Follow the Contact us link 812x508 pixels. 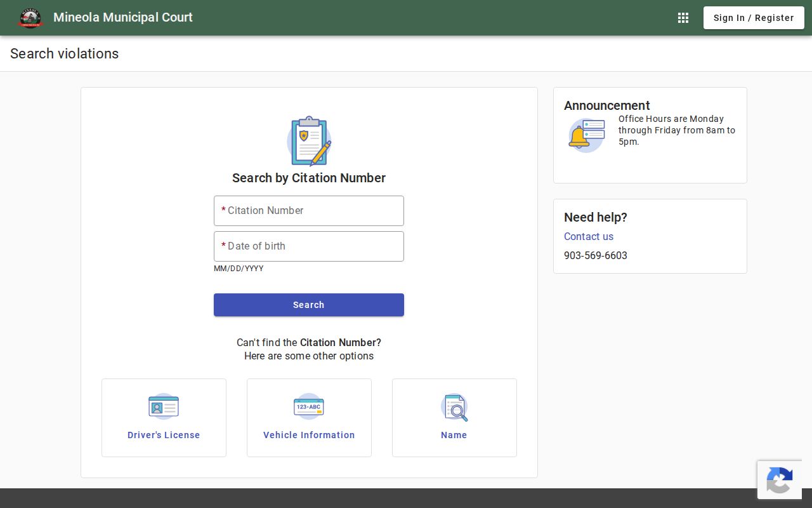click(x=589, y=236)
